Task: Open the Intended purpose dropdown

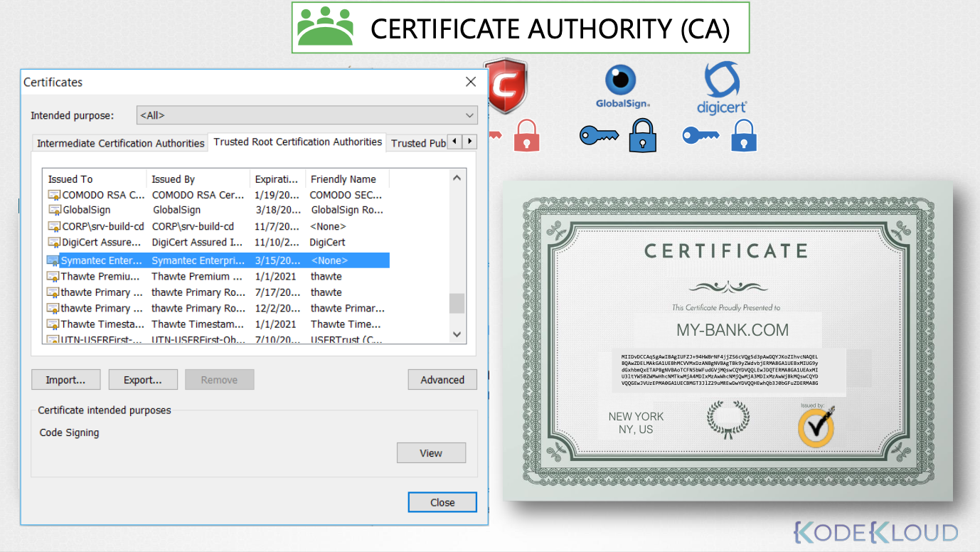Action: pos(307,115)
